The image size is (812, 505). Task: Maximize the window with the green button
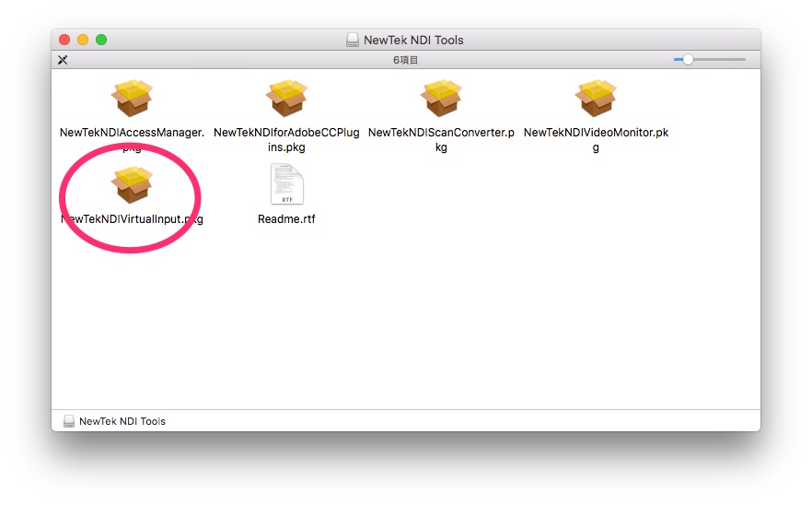[x=101, y=40]
